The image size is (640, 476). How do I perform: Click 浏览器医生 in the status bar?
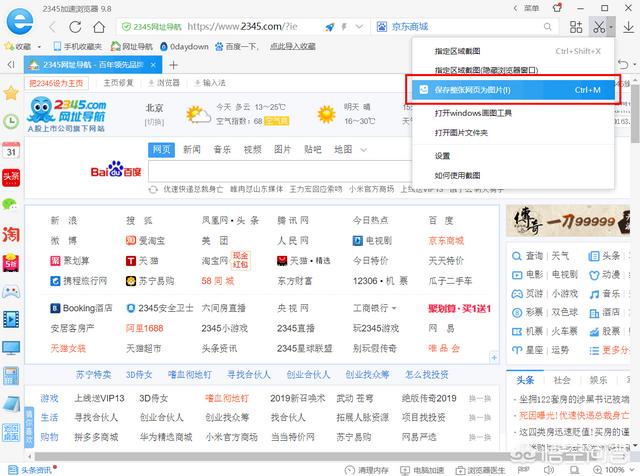[x=480, y=470]
